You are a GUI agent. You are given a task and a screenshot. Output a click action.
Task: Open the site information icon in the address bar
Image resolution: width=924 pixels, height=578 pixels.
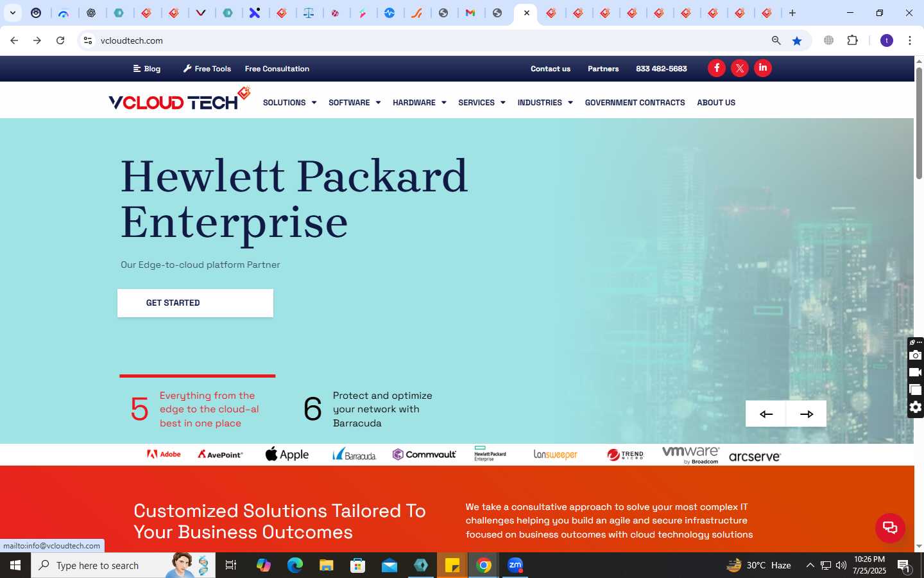coord(88,40)
